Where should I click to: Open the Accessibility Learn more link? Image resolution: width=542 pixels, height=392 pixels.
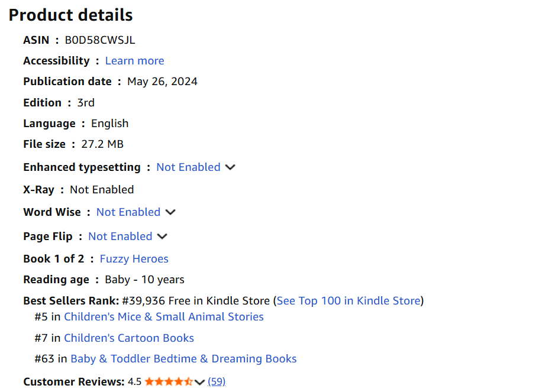[x=134, y=61]
